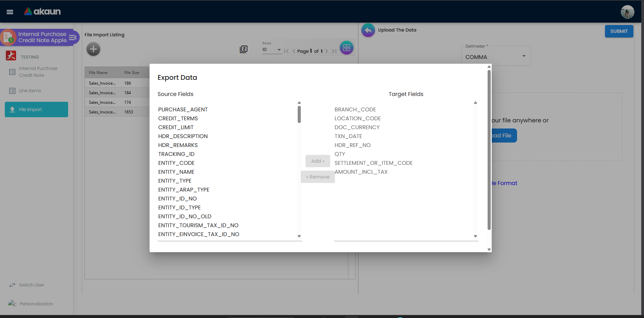The width and height of the screenshot is (644, 318).
Task: Open the hamburger main menu
Action: (10, 12)
